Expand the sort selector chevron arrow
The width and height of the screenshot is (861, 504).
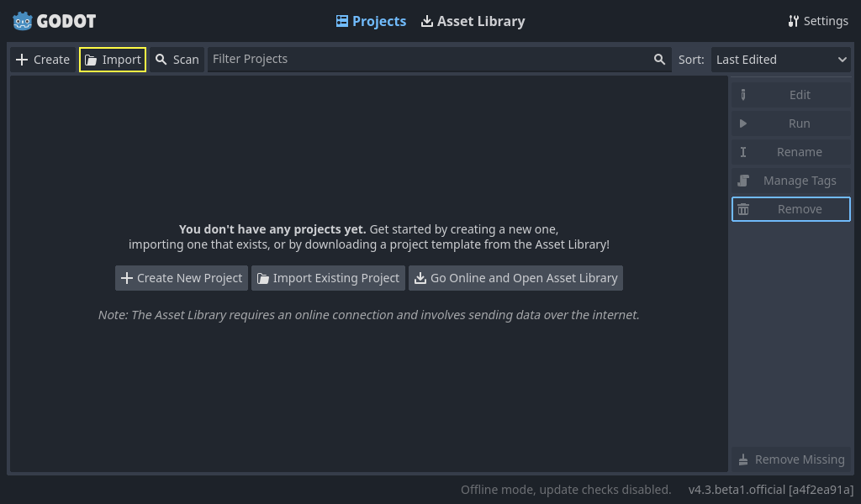pyautogui.click(x=841, y=59)
